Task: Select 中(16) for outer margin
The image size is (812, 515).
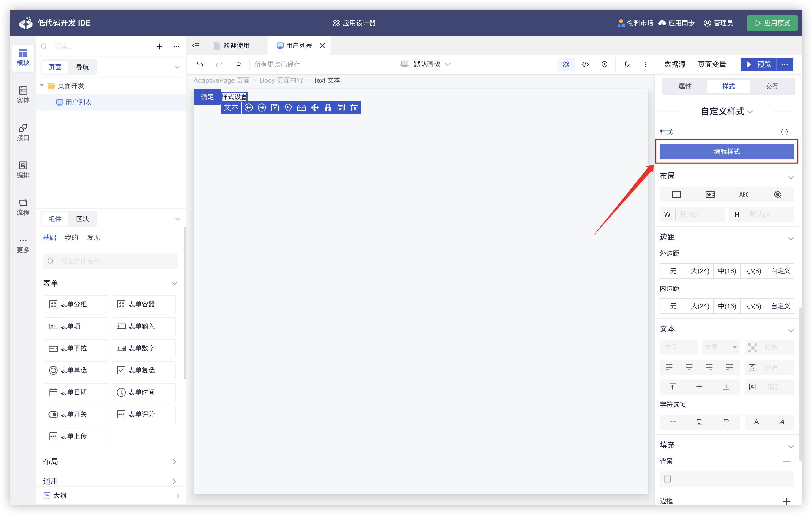Action: click(x=727, y=271)
